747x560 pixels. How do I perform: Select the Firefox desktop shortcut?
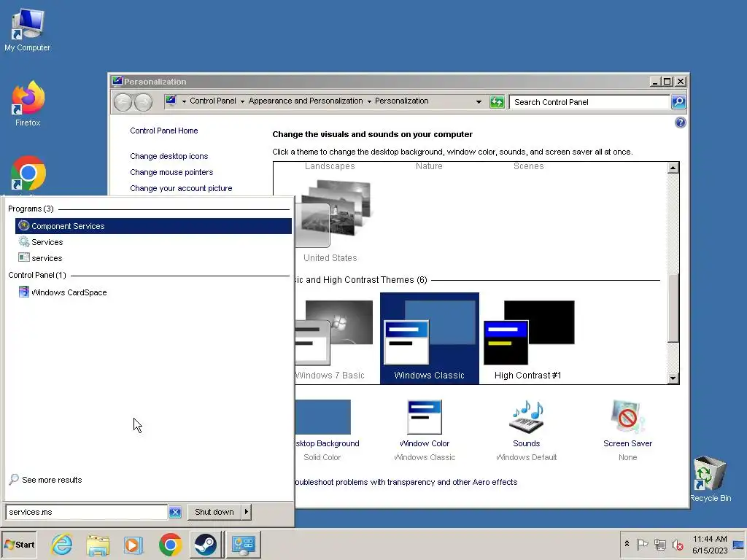coord(28,104)
